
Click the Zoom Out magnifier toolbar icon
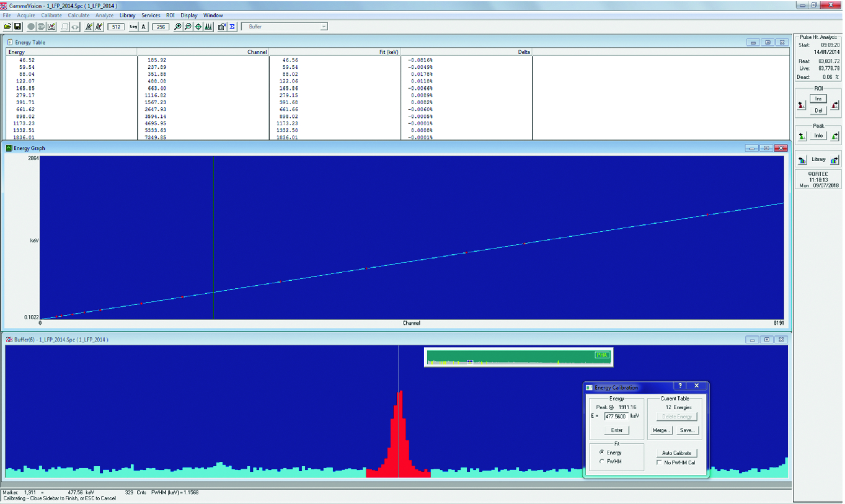[188, 27]
